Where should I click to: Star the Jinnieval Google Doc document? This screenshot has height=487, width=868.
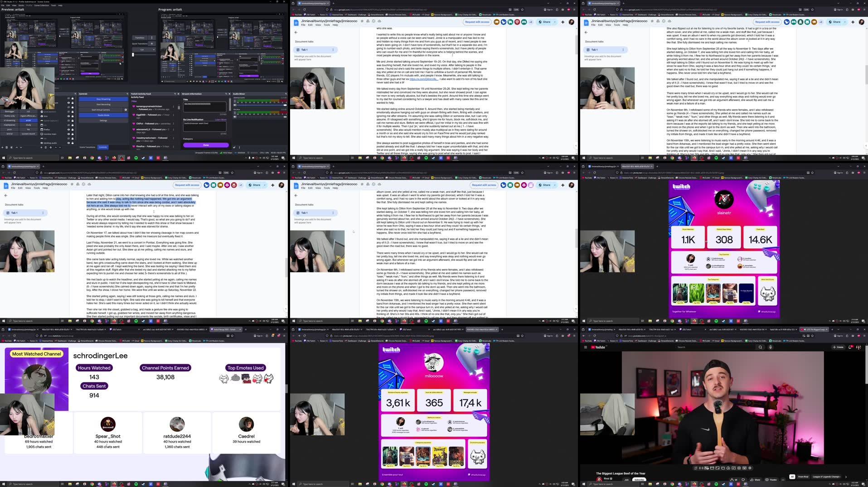point(362,21)
